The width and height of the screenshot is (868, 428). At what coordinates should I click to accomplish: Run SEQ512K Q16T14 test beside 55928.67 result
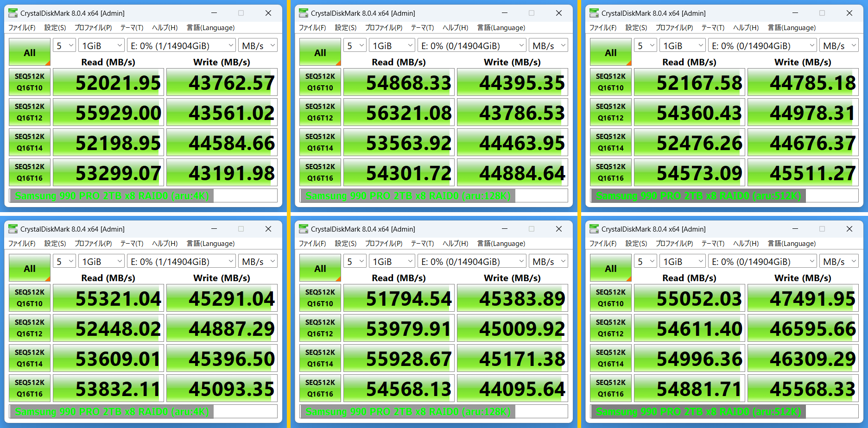click(x=320, y=358)
